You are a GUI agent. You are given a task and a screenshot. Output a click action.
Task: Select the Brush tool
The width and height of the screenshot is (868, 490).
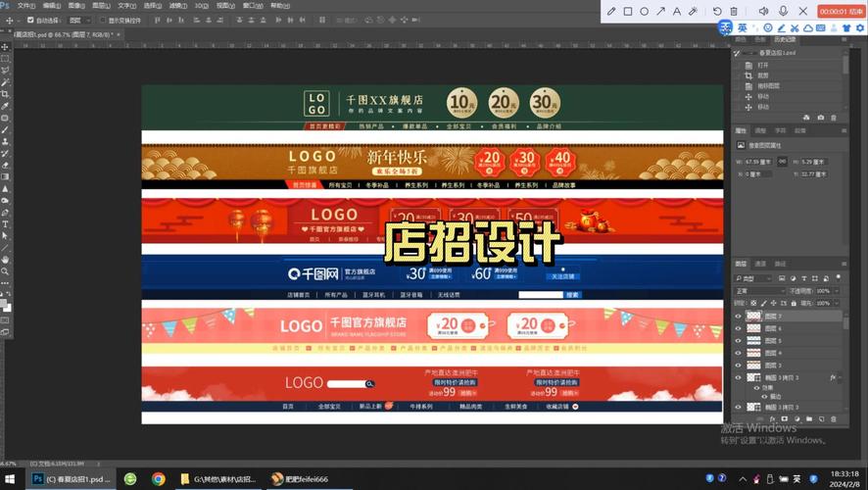(5, 129)
